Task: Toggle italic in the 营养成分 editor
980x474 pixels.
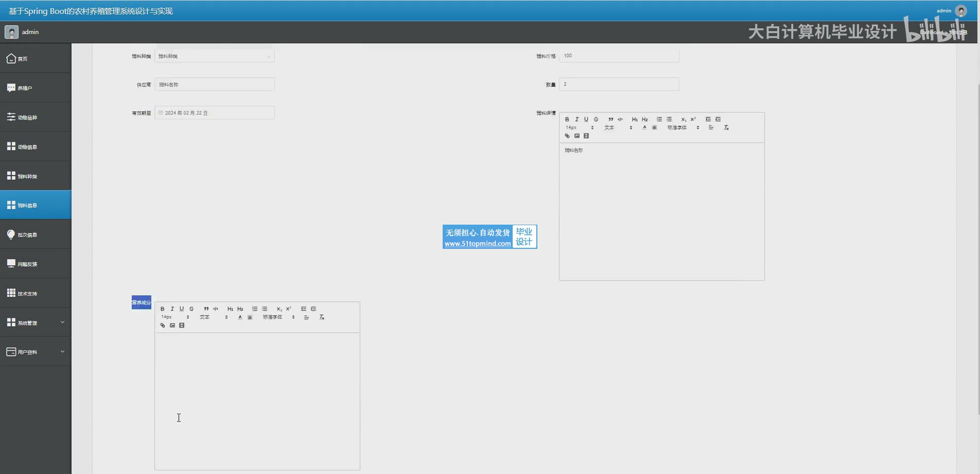Action: (172, 309)
